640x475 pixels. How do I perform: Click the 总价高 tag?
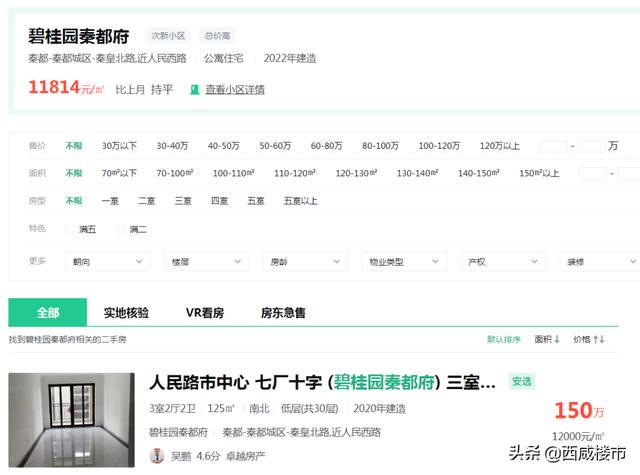click(x=217, y=36)
